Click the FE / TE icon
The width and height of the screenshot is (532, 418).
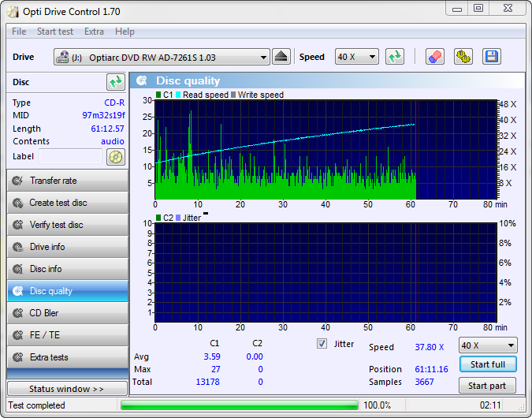pos(17,335)
